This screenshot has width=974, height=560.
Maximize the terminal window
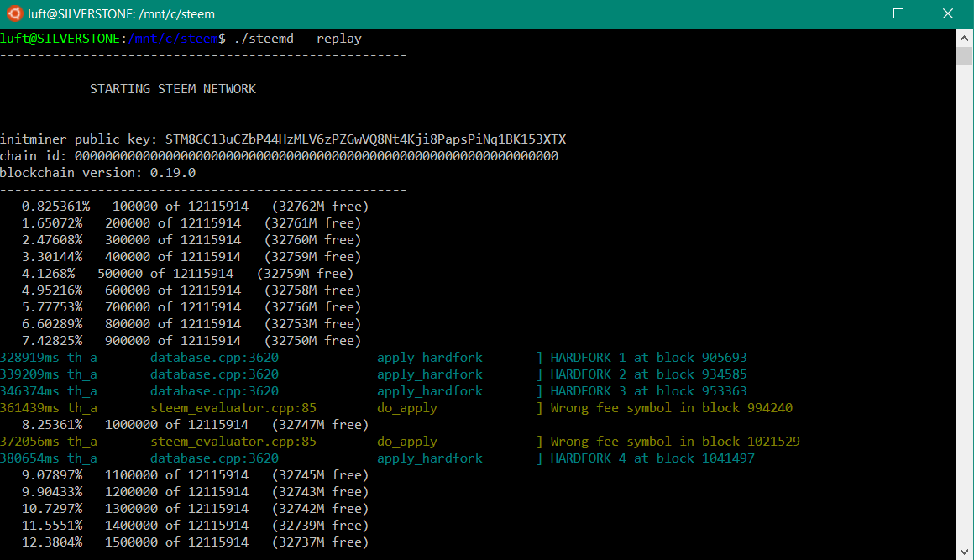pos(898,13)
